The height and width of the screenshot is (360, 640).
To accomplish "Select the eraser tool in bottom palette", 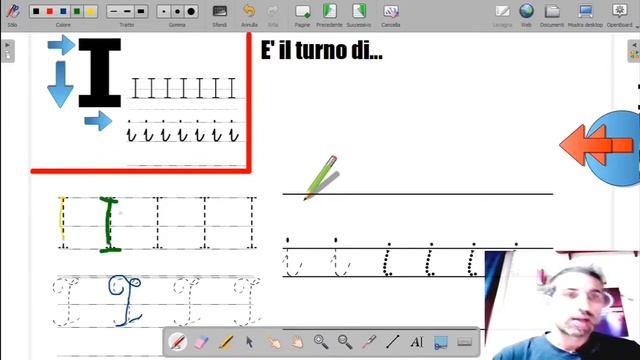I will coord(201,342).
